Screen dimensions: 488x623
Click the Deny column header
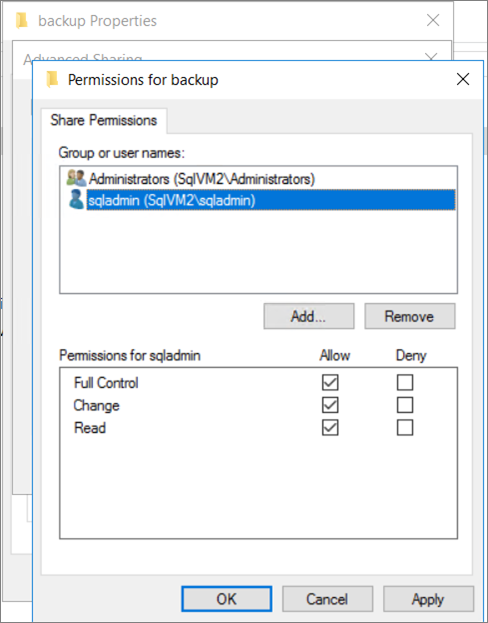tap(411, 355)
